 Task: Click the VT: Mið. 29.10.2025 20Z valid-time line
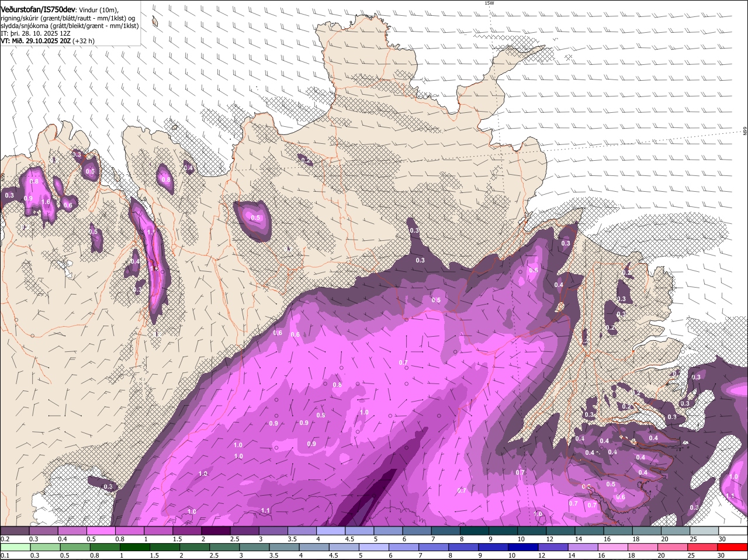[x=47, y=41]
